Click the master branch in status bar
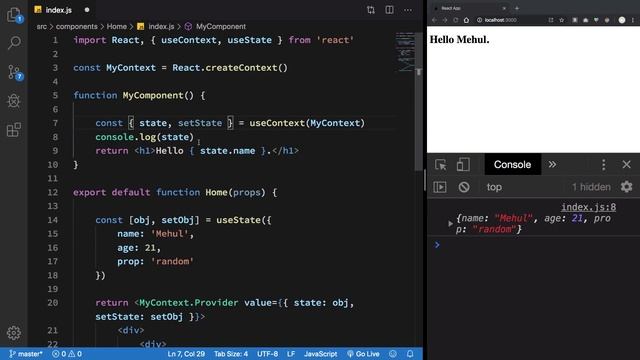Screen dimensions: 640x360 (26, 354)
